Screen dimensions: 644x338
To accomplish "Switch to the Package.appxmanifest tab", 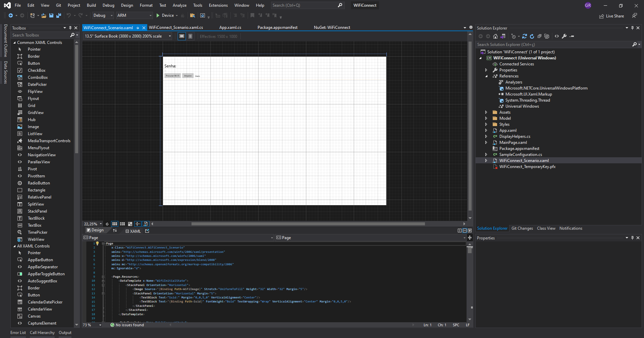I will [x=277, y=27].
